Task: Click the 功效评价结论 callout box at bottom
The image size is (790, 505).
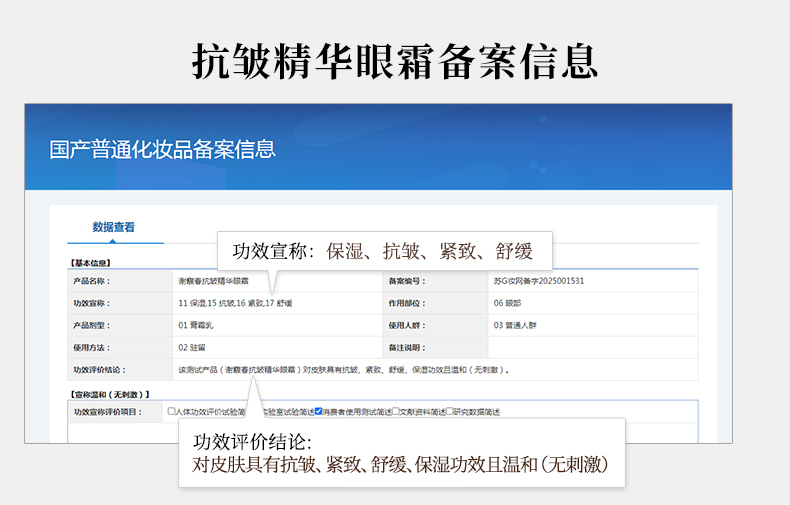Action: point(402,453)
